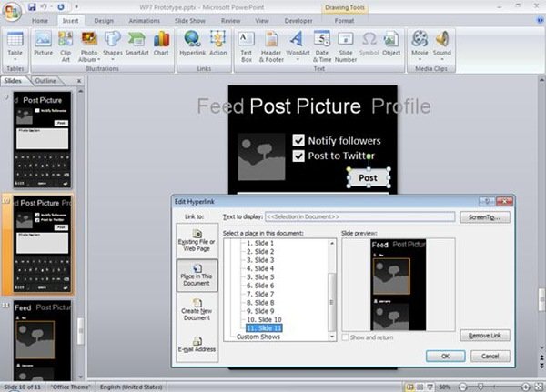Click the Clip Art icon
546x392 pixels.
pos(66,45)
